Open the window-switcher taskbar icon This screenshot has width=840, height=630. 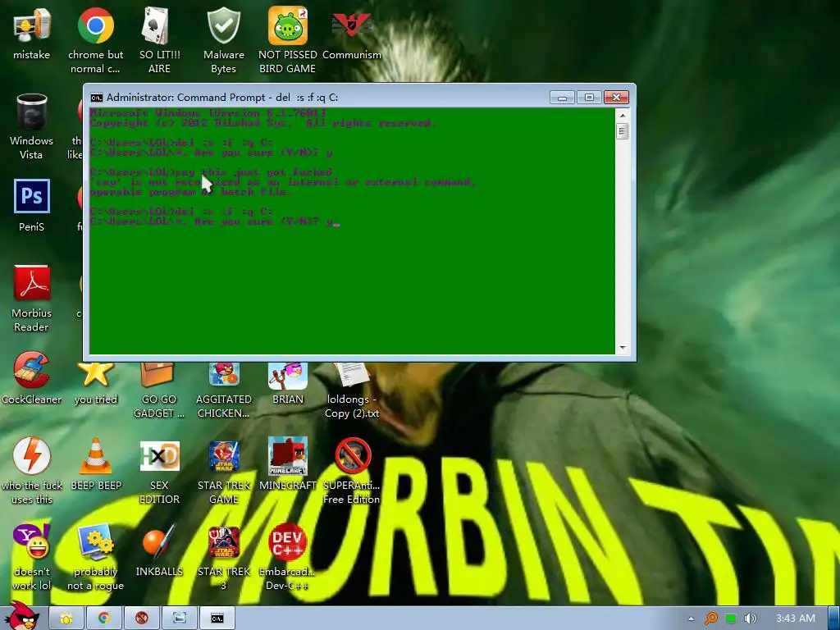point(180,619)
